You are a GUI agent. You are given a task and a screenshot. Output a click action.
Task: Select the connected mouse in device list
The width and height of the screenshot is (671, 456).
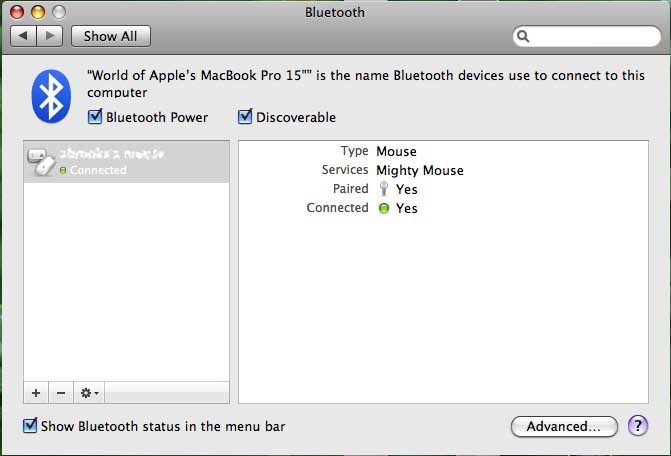tap(127, 162)
